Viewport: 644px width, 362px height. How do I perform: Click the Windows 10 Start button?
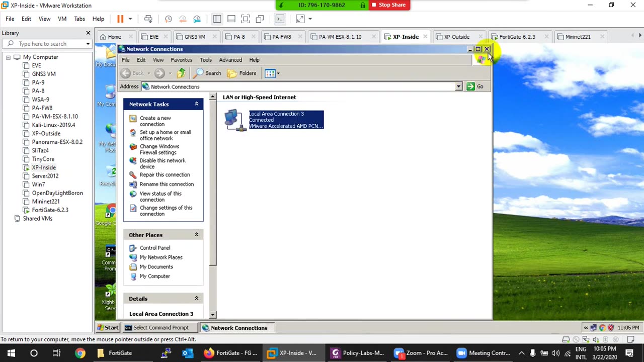[x=11, y=353]
